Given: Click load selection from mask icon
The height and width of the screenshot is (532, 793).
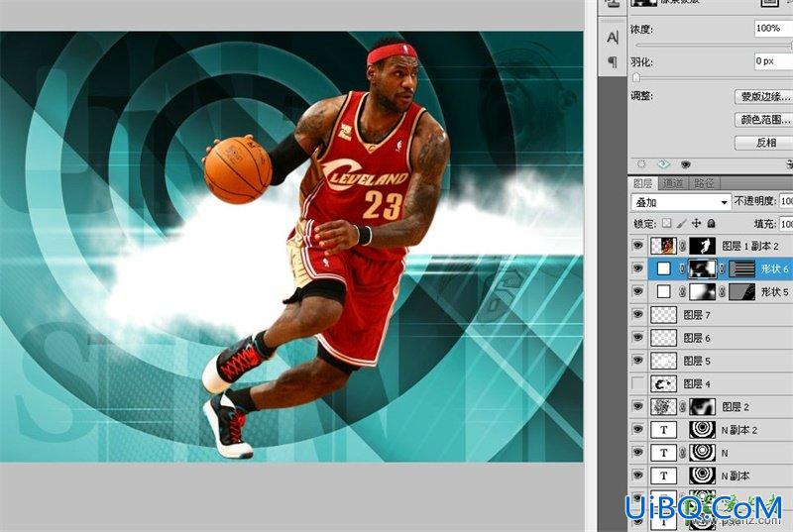Looking at the screenshot, I should click(641, 164).
